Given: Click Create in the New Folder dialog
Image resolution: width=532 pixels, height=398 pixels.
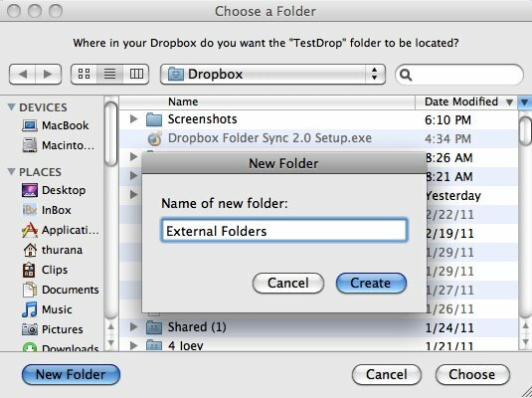Looking at the screenshot, I should pyautogui.click(x=371, y=283).
